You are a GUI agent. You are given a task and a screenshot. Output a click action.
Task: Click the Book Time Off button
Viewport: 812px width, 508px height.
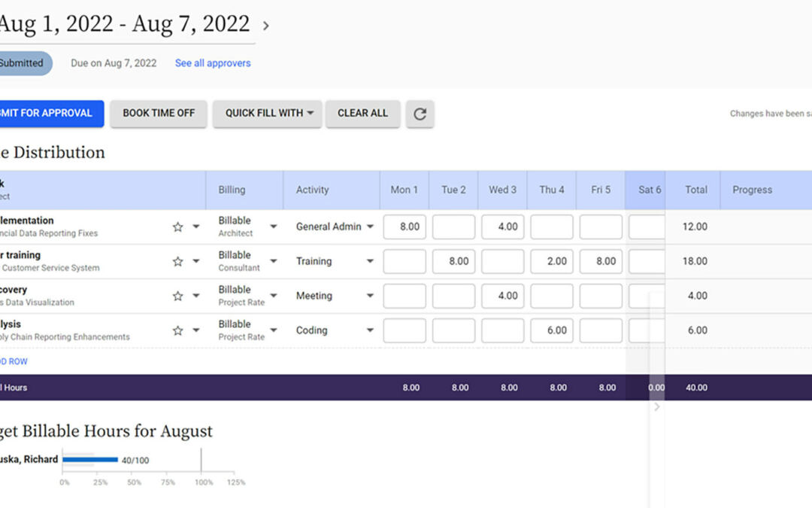click(159, 114)
